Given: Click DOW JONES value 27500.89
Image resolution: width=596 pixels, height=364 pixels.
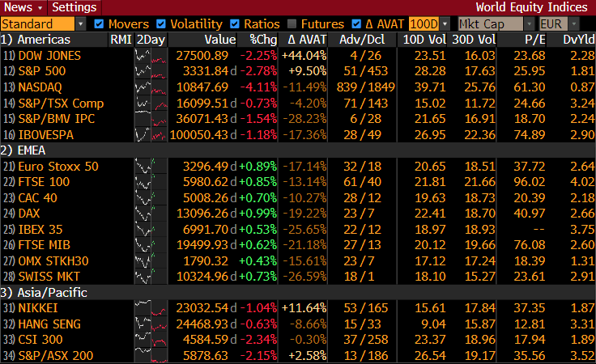Looking at the screenshot, I should tap(202, 56).
